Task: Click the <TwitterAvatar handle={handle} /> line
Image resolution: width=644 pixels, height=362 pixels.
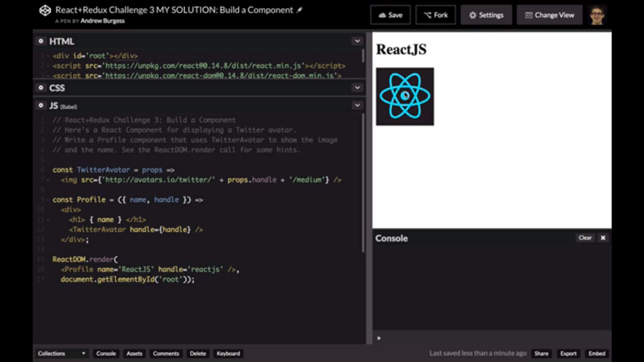Action: pyautogui.click(x=136, y=229)
